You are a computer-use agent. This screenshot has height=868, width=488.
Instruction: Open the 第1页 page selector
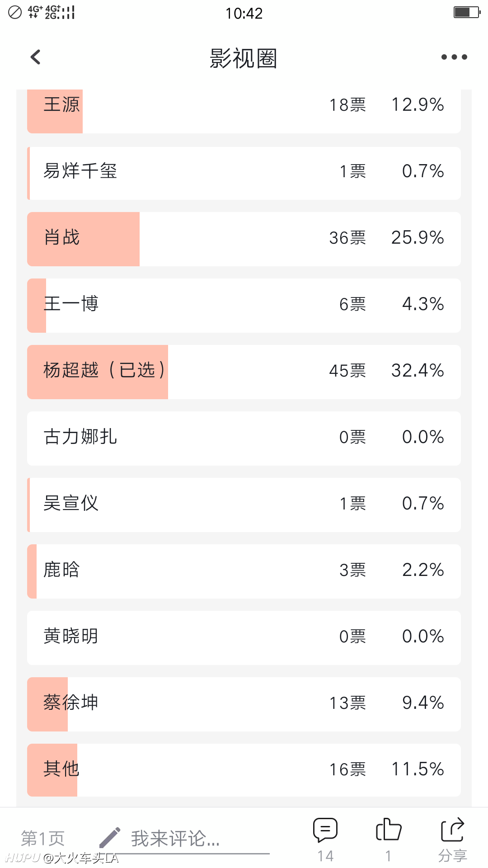pos(43,838)
